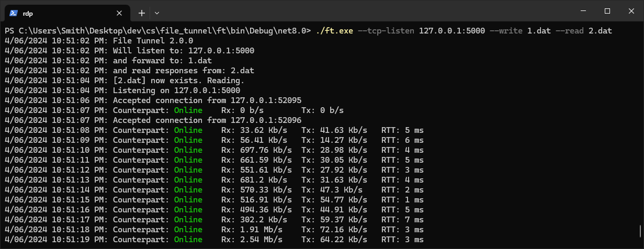Click the --tcp-listen parameter in the command

(x=386, y=31)
